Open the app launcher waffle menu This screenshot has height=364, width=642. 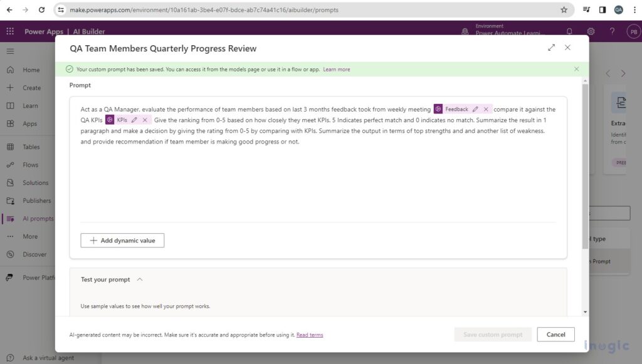pos(10,31)
